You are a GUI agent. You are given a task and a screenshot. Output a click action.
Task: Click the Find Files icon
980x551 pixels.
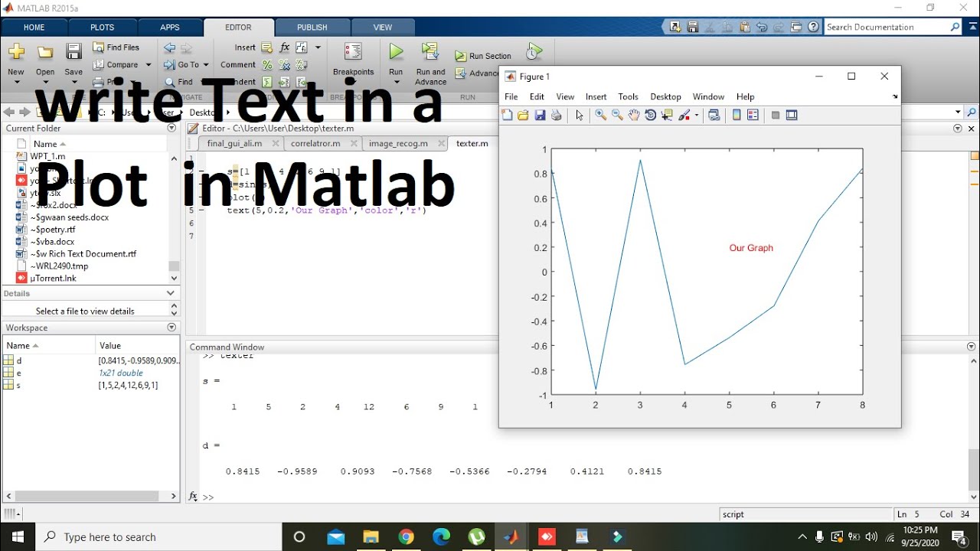click(99, 47)
